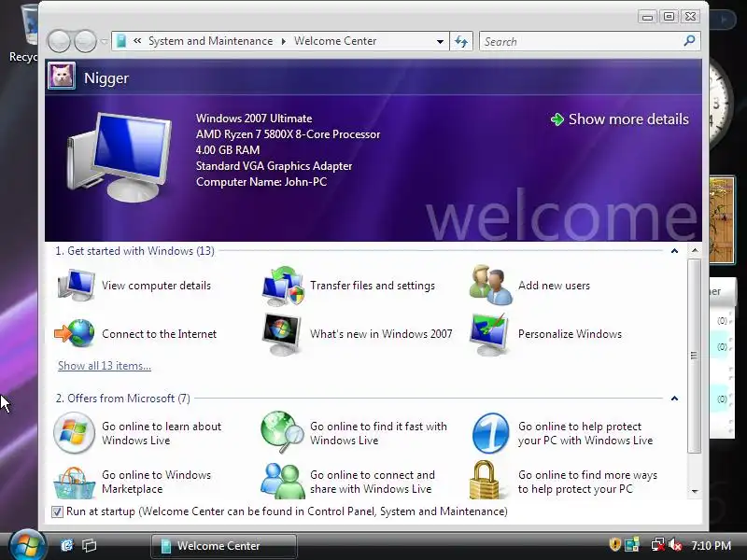Click scrollbar up arrow in items list
747x560 pixels.
(x=695, y=250)
